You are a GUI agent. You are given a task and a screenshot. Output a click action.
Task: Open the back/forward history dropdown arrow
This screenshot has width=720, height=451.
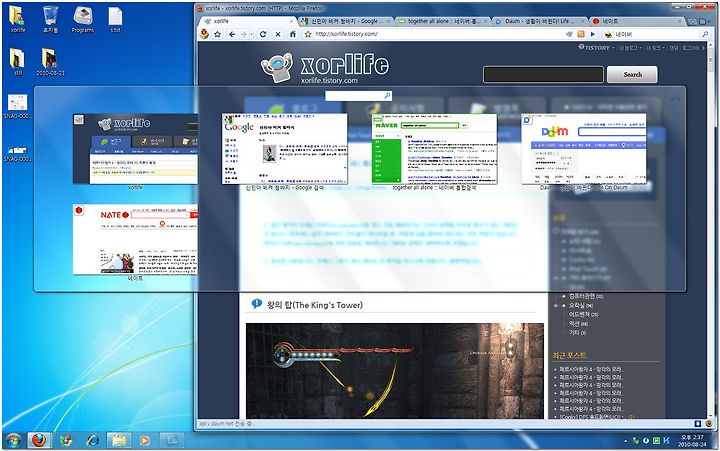coord(252,34)
